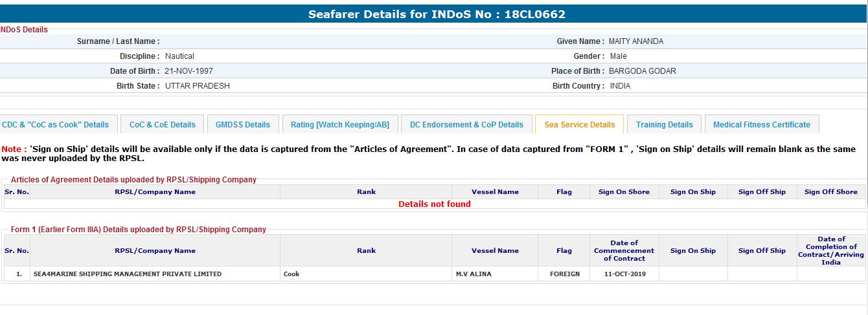Switch to the Training Details tab
The height and width of the screenshot is (315, 868).
(664, 125)
